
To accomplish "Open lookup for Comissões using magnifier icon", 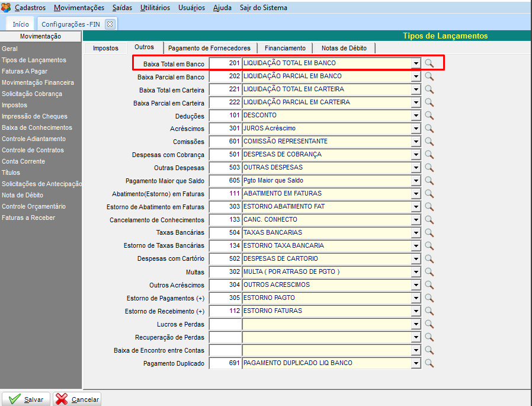I will pos(430,141).
